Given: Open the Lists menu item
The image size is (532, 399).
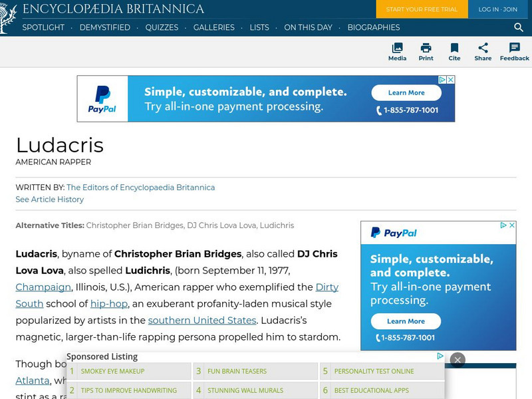Looking at the screenshot, I should pyautogui.click(x=259, y=27).
